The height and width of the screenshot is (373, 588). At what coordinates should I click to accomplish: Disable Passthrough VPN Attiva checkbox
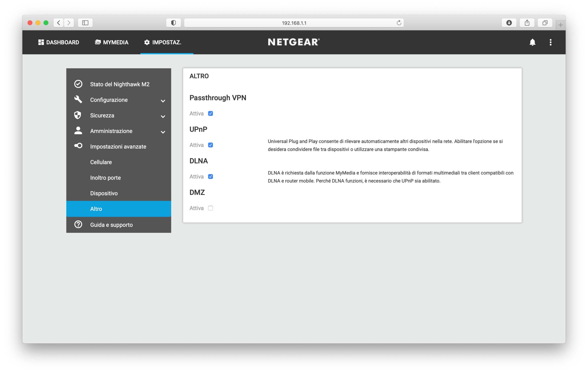[x=210, y=113]
